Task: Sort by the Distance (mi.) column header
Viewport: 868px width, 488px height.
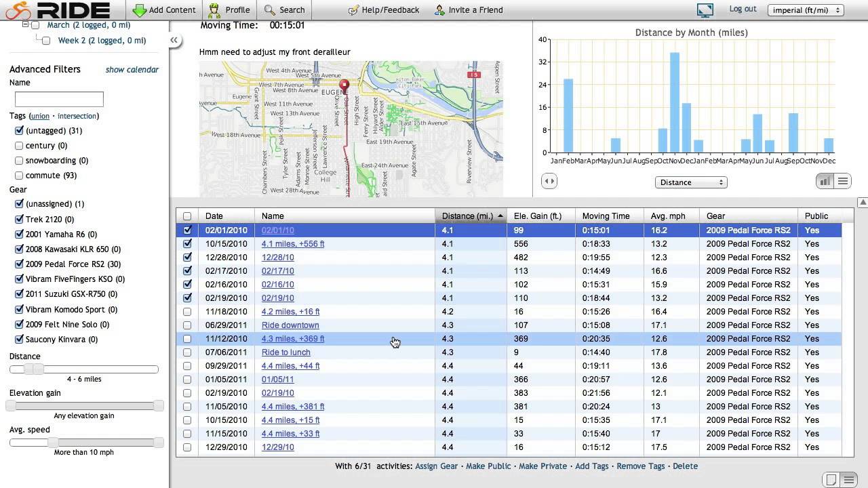Action: (471, 216)
